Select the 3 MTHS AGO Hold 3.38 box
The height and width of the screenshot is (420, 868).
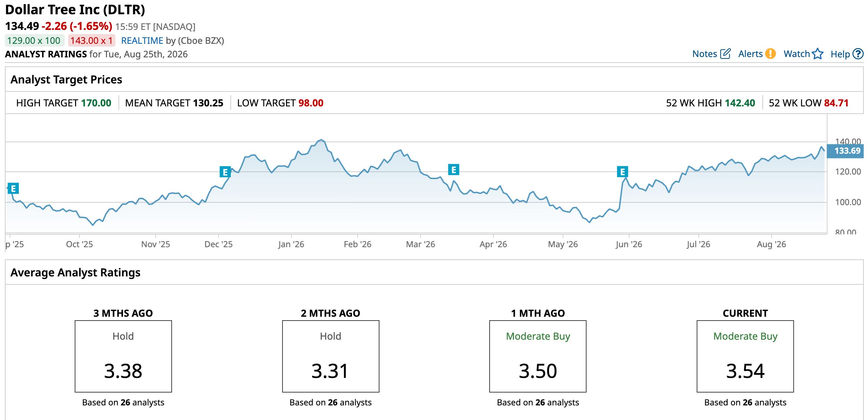pos(123,356)
